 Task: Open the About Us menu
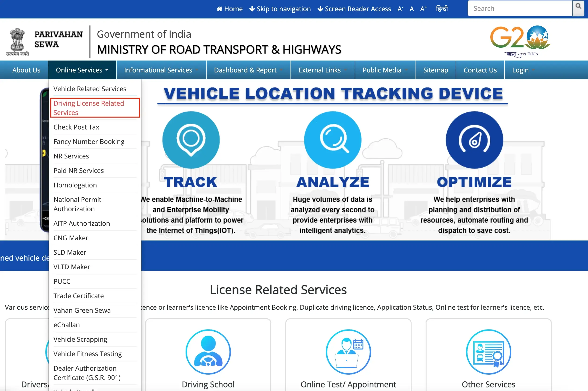pos(26,70)
